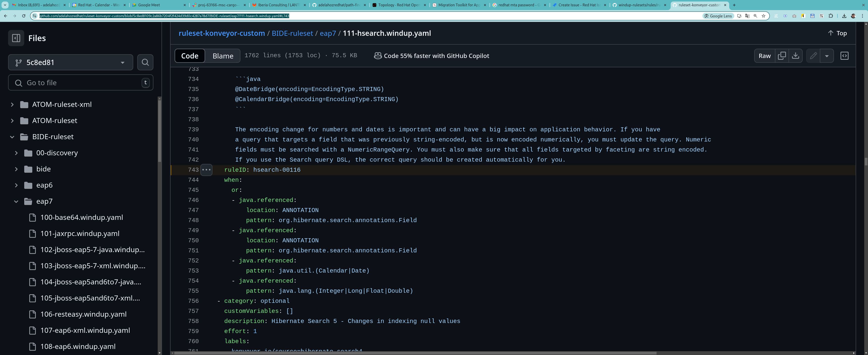Click the Go to file input
The image size is (868, 355).
81,83
